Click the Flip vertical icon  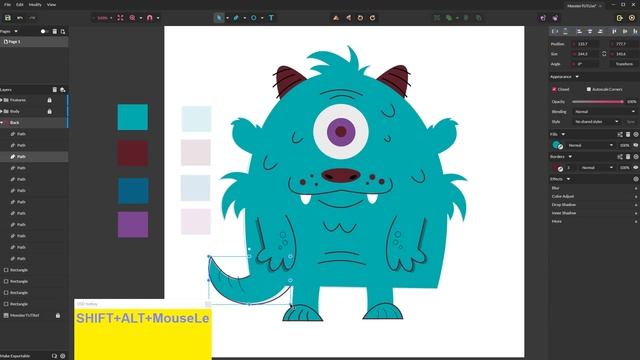[x=336, y=18]
